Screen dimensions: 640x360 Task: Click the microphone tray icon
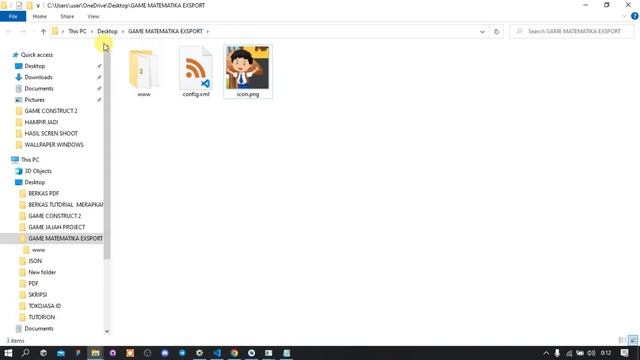[557, 353]
